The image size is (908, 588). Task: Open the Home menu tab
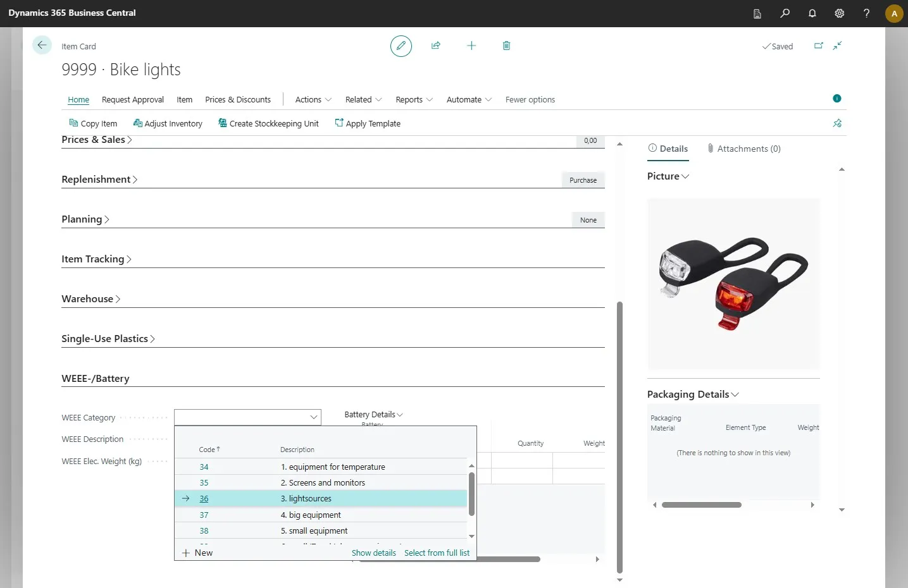[78, 99]
